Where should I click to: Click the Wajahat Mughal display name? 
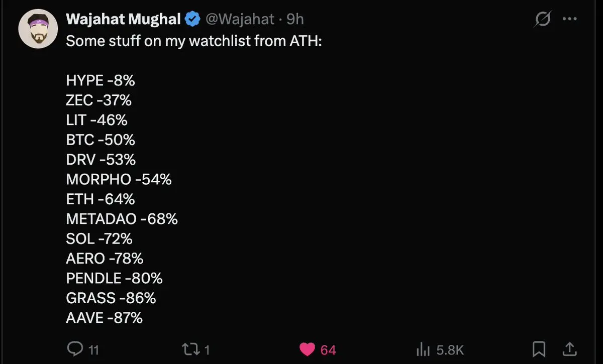pyautogui.click(x=123, y=19)
